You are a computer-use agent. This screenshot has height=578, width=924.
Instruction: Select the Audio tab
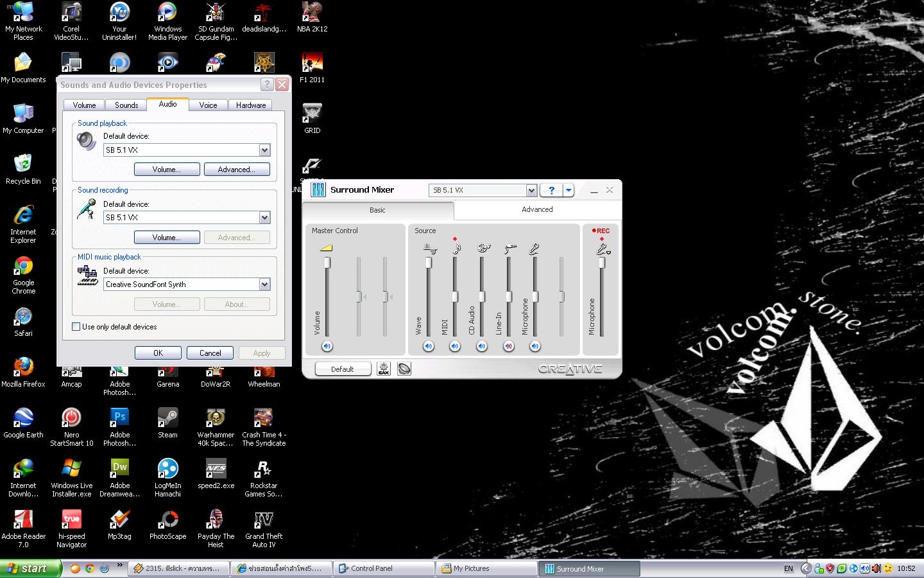[x=167, y=104]
